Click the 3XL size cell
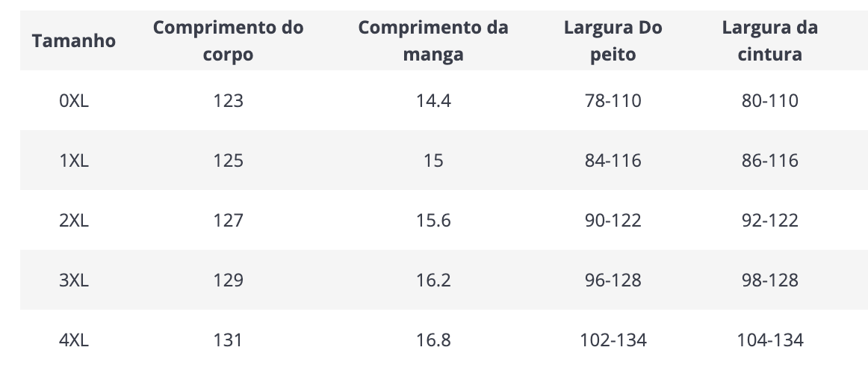 pos(74,280)
